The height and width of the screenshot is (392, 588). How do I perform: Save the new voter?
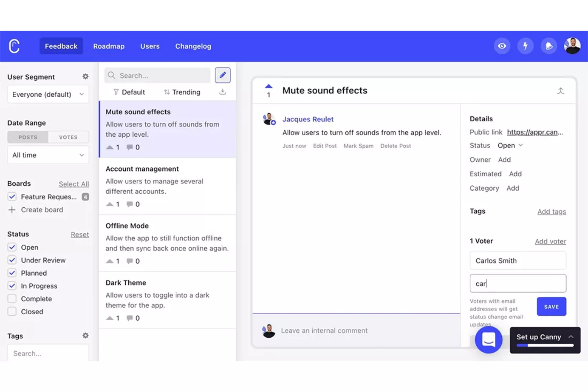[551, 306]
